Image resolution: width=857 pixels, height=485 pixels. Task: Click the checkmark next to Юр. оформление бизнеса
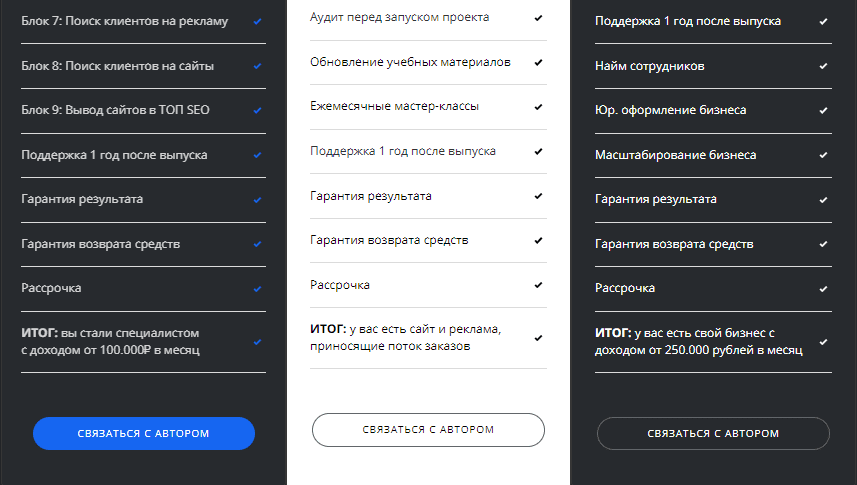coord(823,110)
